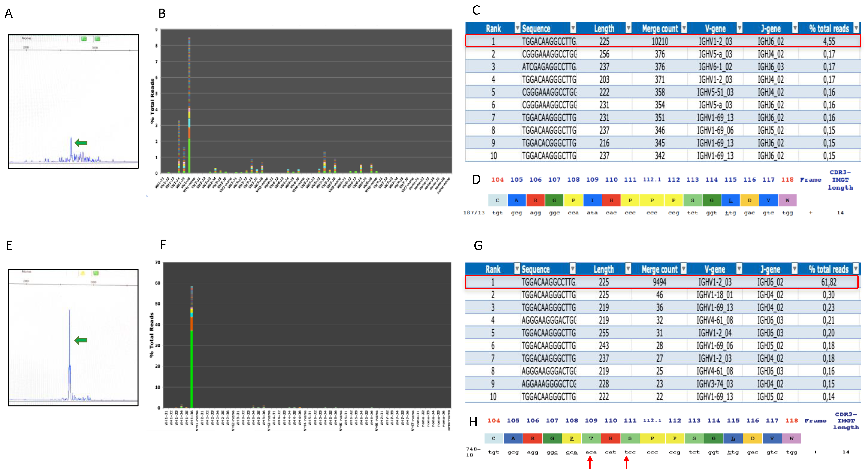Open the Merge count filter dropdown in panel C

click(x=684, y=29)
